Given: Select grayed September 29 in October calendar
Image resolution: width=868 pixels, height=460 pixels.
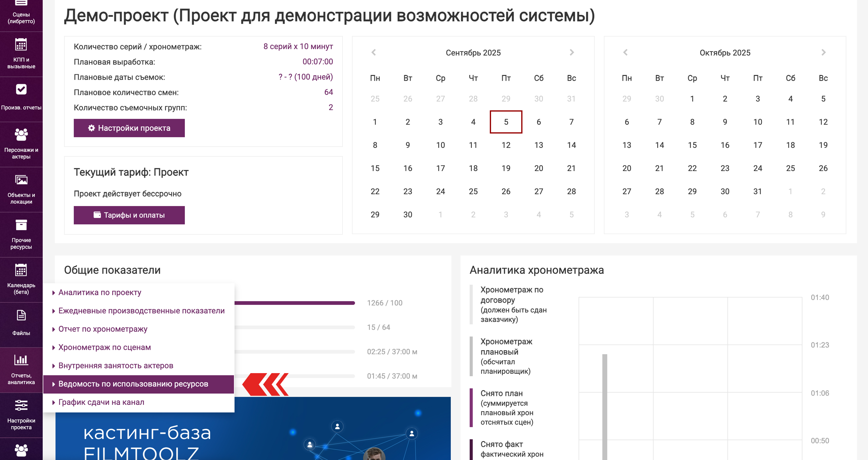Looking at the screenshot, I should 627,99.
